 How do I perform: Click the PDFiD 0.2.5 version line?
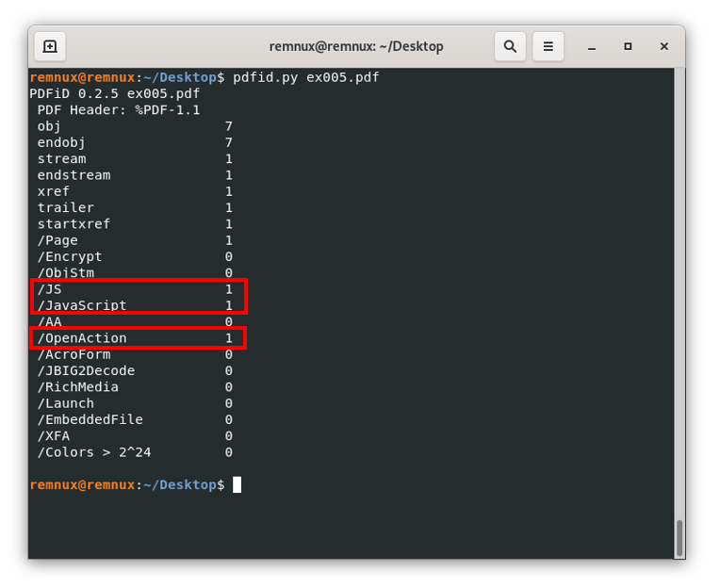pyautogui.click(x=115, y=93)
